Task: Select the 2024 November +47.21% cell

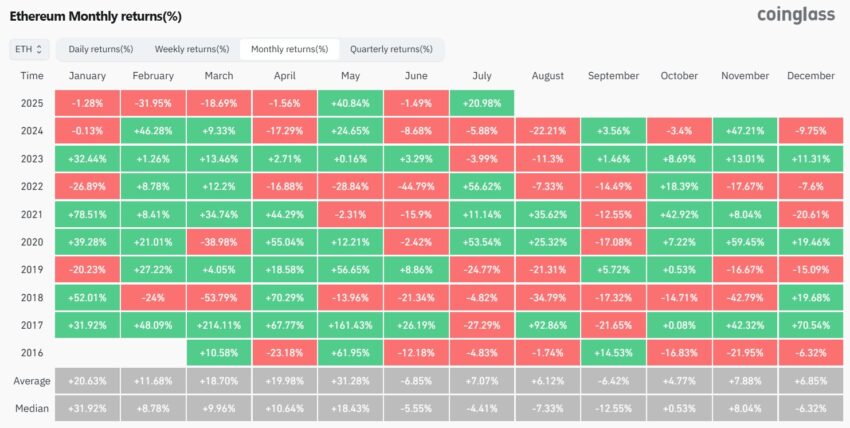Action: [x=745, y=131]
